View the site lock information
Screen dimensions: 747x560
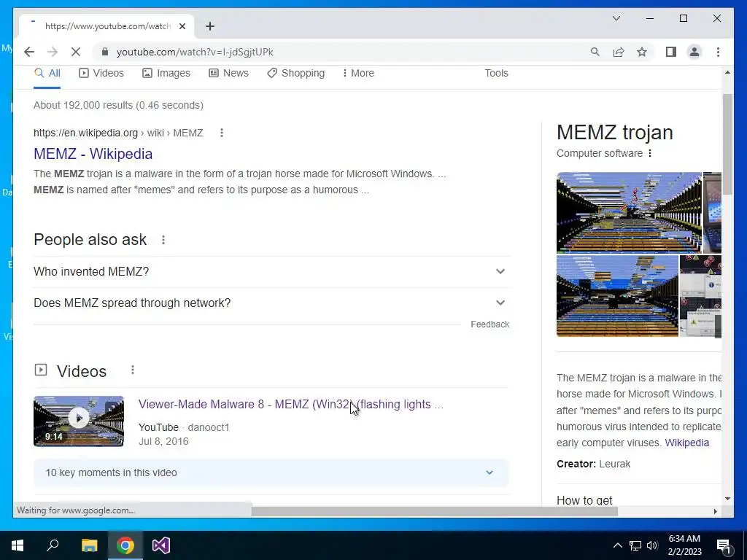[x=105, y=52]
